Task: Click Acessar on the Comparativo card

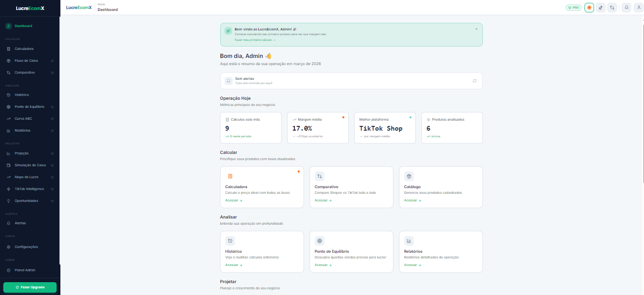Action: (x=323, y=200)
